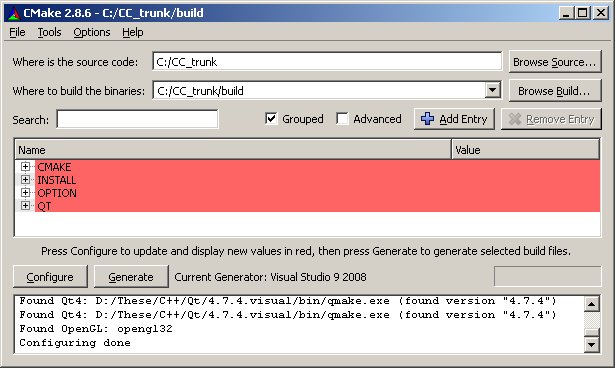Click the blue plus Add Entry icon

(428, 119)
